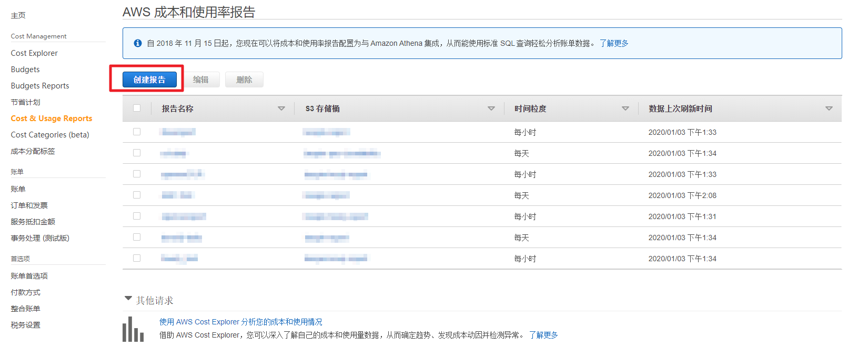Click the Cost Explorer bar chart icon
This screenshot has width=868, height=346.
pyautogui.click(x=133, y=330)
